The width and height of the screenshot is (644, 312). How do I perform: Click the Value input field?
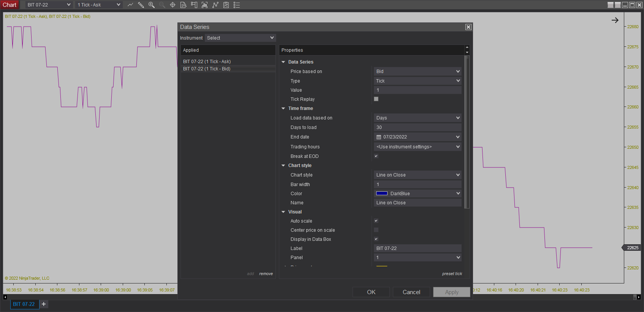418,90
